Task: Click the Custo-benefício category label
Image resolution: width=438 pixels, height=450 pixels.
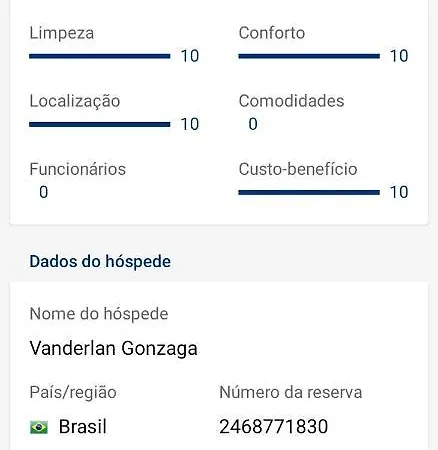Action: 298,169
